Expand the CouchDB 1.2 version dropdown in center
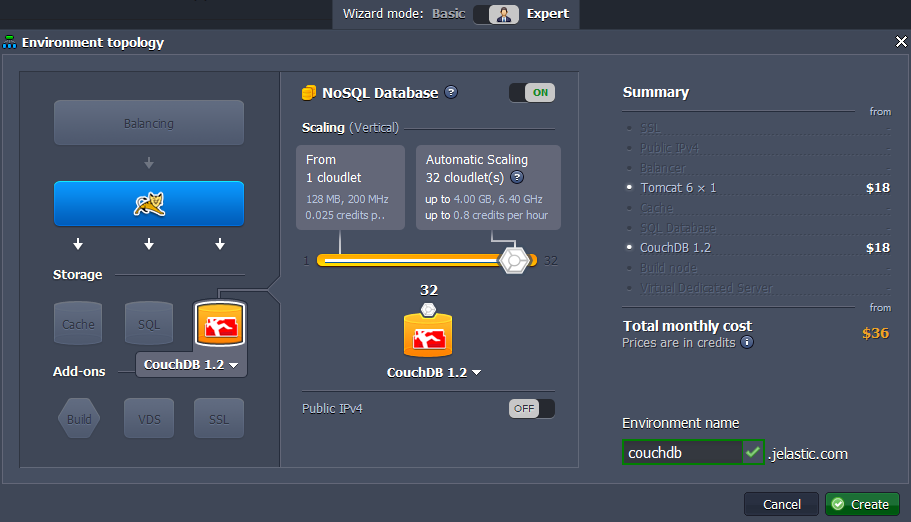The width and height of the screenshot is (911, 522). [434, 373]
